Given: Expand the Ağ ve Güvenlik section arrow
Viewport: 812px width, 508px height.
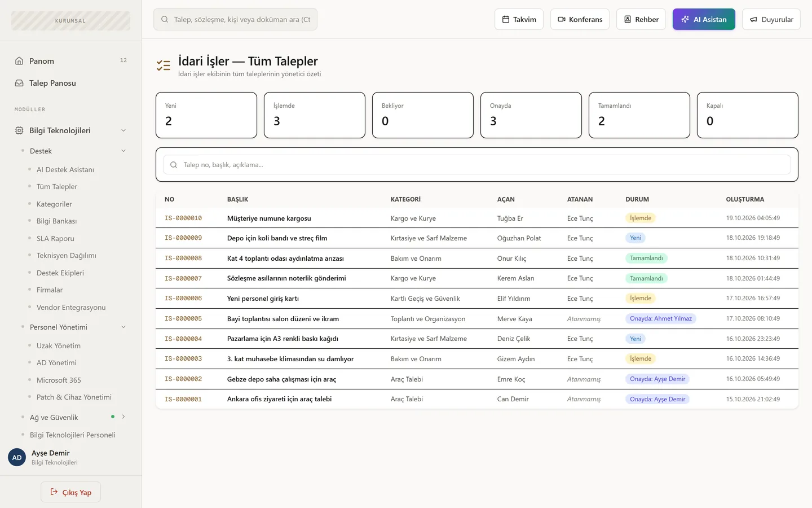Looking at the screenshot, I should [123, 417].
